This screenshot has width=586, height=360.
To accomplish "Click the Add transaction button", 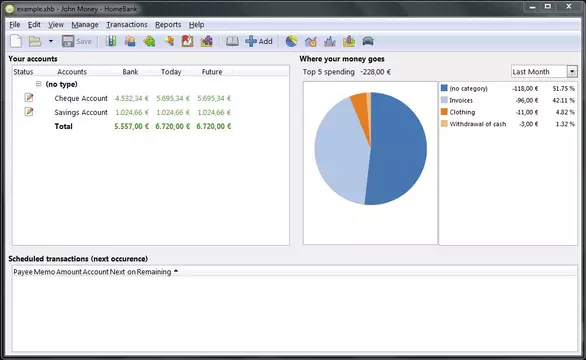I will coord(259,41).
